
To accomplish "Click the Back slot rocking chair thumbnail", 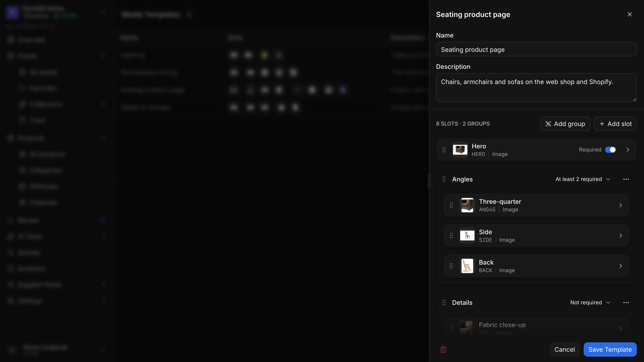I will (467, 266).
